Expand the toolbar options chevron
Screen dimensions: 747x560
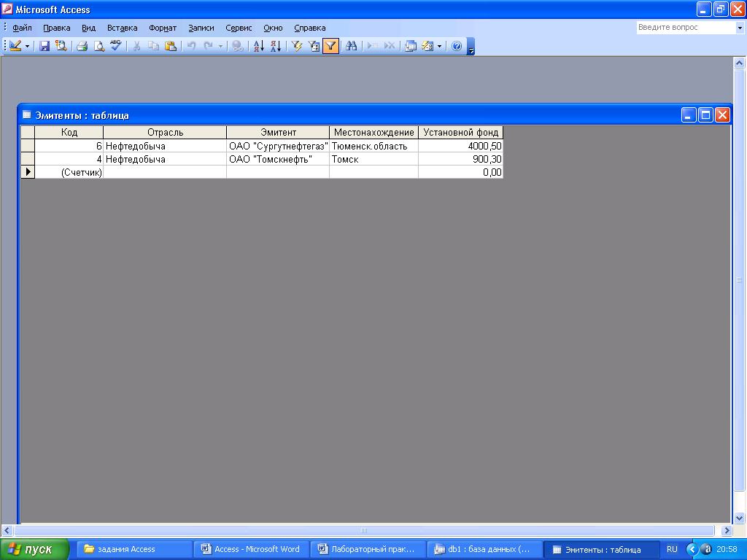(x=471, y=47)
